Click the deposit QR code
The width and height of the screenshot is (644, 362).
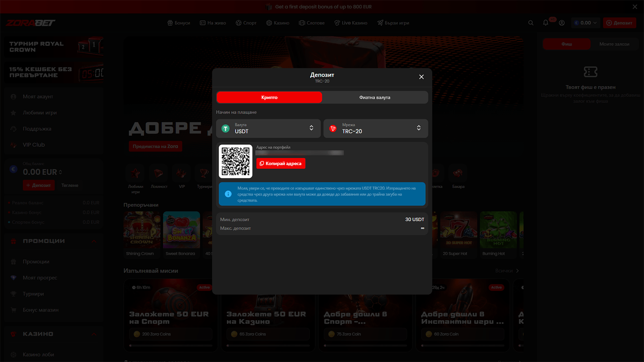[x=235, y=161]
